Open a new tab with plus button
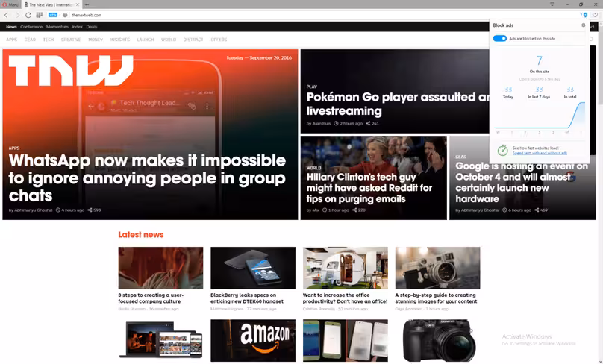603x364 pixels. (x=87, y=4)
